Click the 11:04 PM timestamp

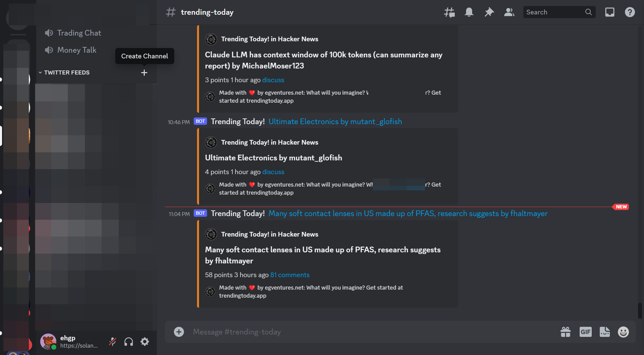pos(179,214)
